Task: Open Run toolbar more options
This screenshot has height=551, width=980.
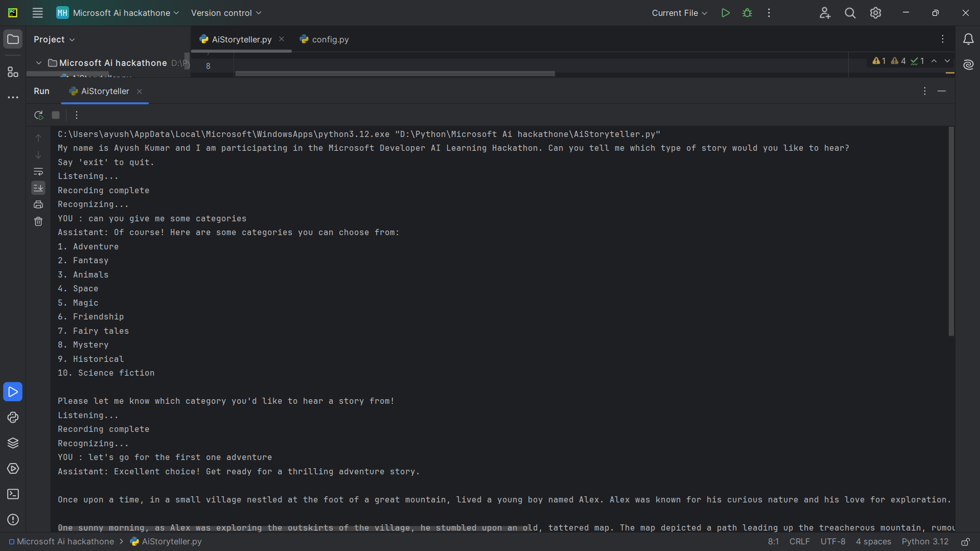Action: click(77, 115)
